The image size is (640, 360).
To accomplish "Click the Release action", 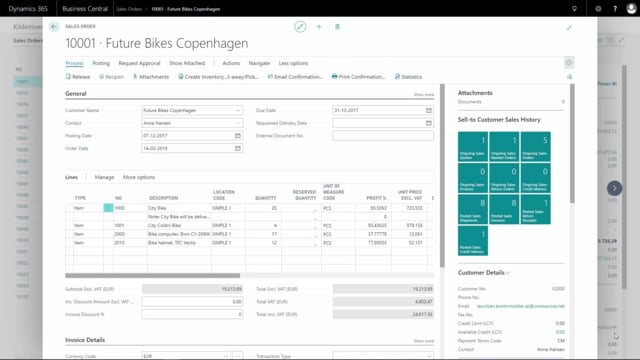I will pyautogui.click(x=78, y=77).
